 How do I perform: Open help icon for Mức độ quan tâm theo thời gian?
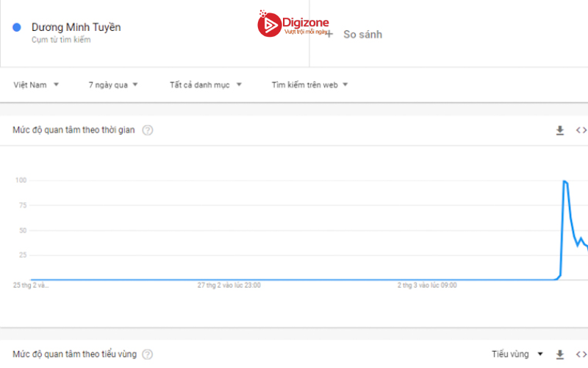coord(148,130)
